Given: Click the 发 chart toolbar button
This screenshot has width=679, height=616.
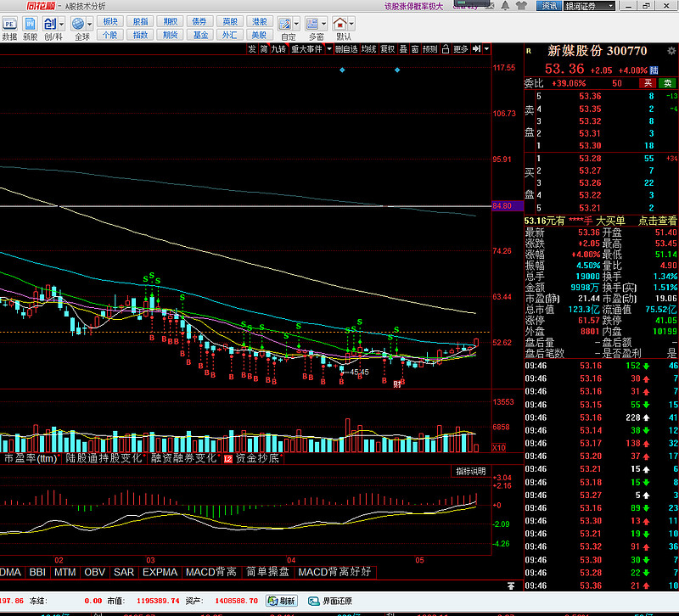Looking at the screenshot, I should point(252,49).
